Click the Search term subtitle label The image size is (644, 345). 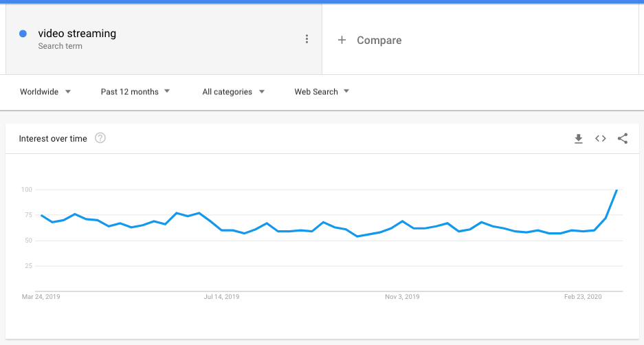60,46
